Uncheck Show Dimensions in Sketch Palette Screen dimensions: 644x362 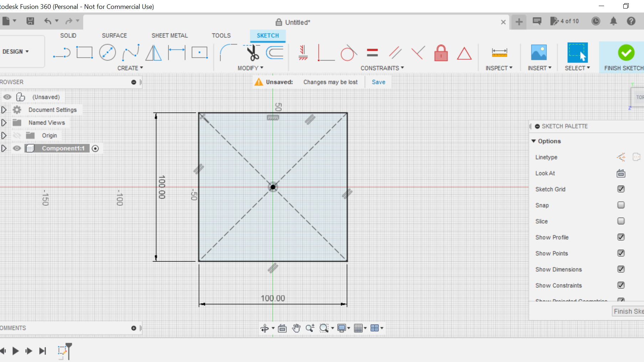click(621, 269)
